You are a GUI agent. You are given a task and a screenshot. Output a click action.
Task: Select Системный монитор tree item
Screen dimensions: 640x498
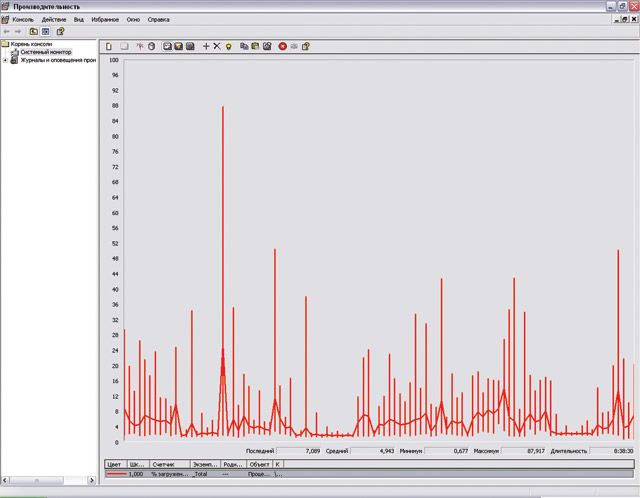click(x=46, y=52)
